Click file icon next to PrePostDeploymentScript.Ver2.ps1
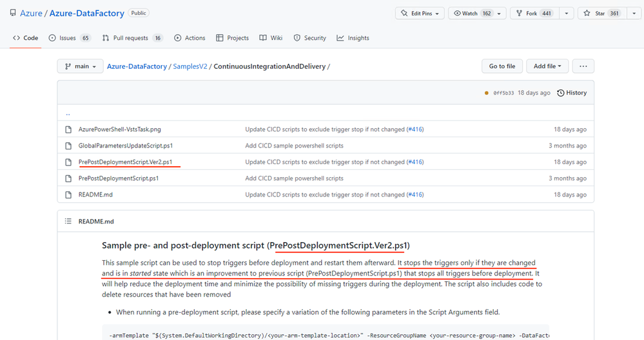Image resolution: width=644 pixels, height=340 pixels. pos(68,162)
